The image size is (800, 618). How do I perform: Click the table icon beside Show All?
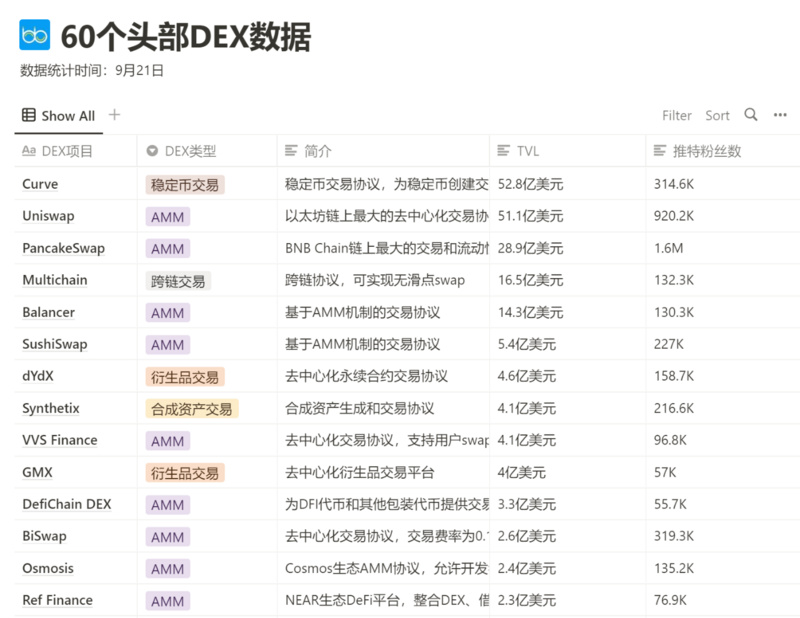(29, 115)
